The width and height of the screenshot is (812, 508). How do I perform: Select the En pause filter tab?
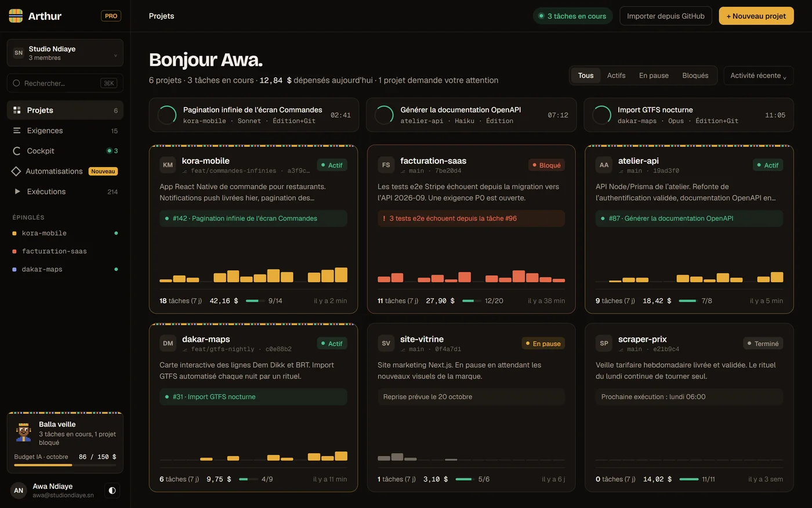(x=654, y=75)
